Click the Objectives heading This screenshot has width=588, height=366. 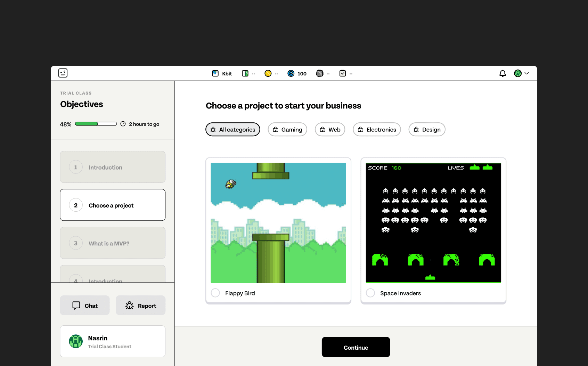coord(82,104)
